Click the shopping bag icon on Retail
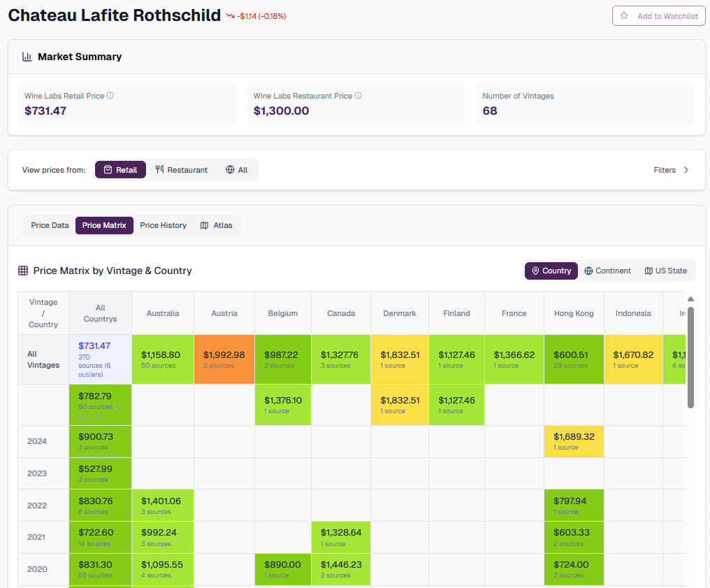This screenshot has height=588, width=710. click(x=108, y=170)
